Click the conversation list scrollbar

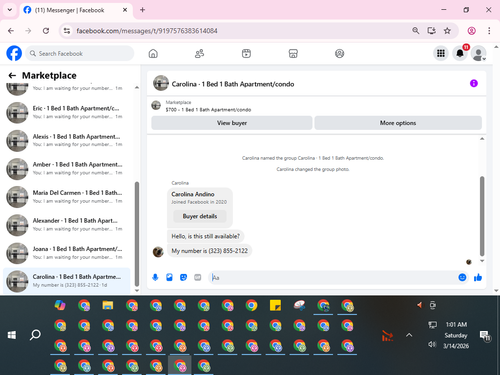(x=137, y=234)
